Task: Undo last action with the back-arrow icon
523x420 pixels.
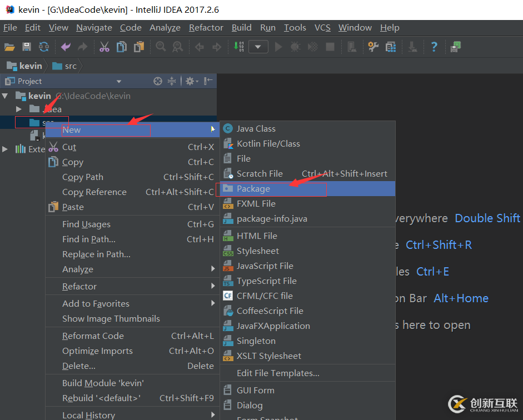Action: point(65,47)
